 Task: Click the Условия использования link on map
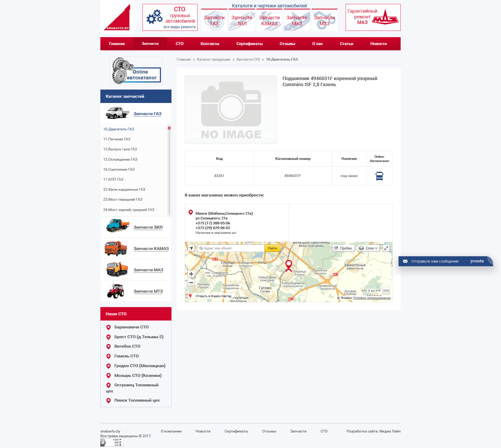pos(372,298)
